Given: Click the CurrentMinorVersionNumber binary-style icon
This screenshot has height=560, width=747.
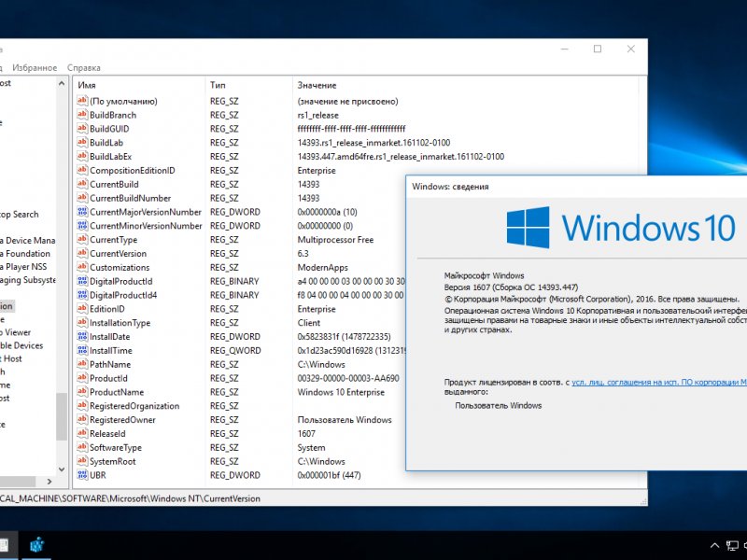Looking at the screenshot, I should click(x=82, y=226).
